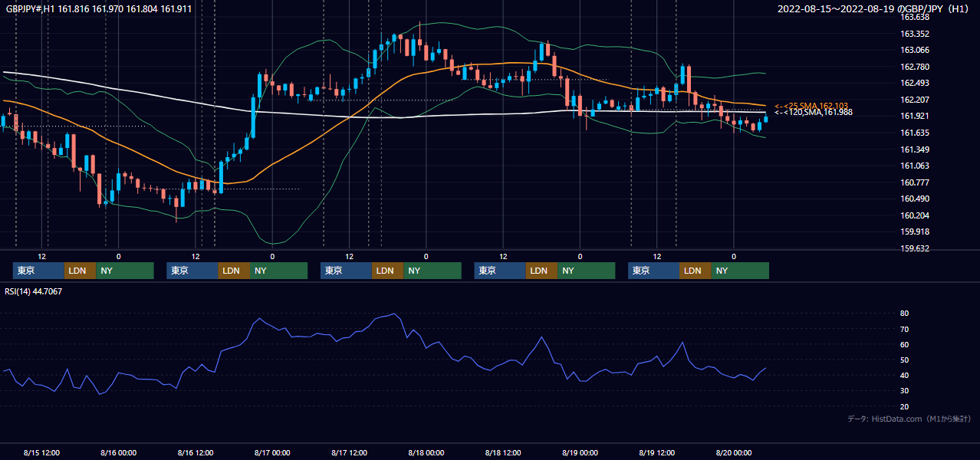Click the RSI scale value 80
980x460 pixels.
click(x=905, y=314)
